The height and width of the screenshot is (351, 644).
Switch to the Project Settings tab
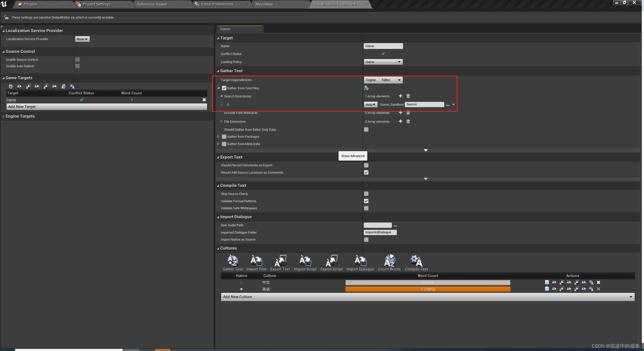[x=97, y=4]
